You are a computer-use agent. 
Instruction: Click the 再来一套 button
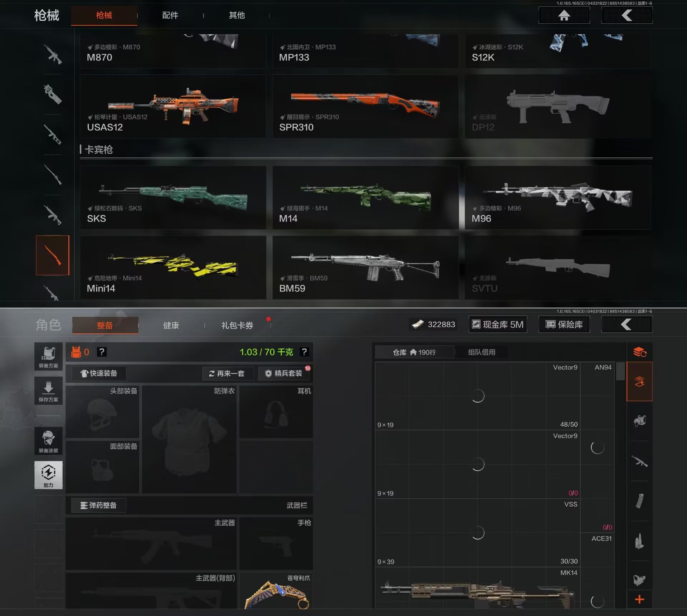(228, 373)
